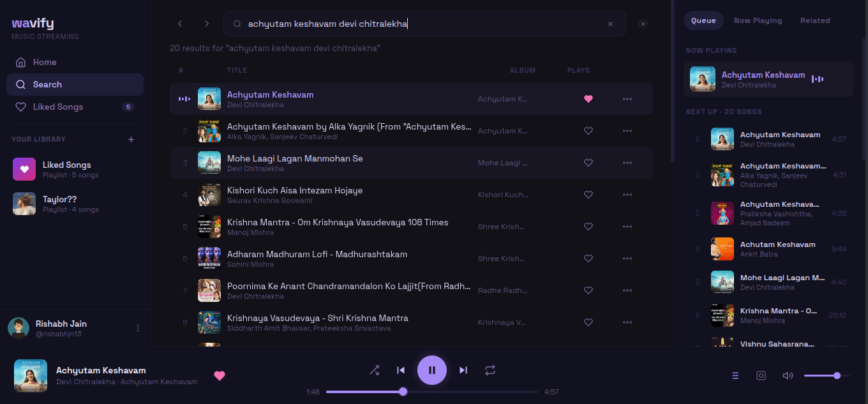
Task: Clear the search field text
Action: (610, 24)
